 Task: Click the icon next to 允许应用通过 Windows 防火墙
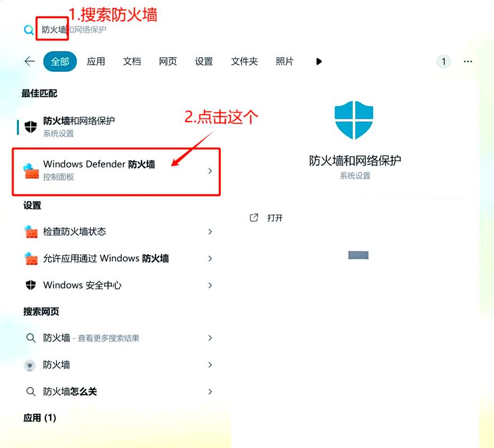(x=31, y=258)
